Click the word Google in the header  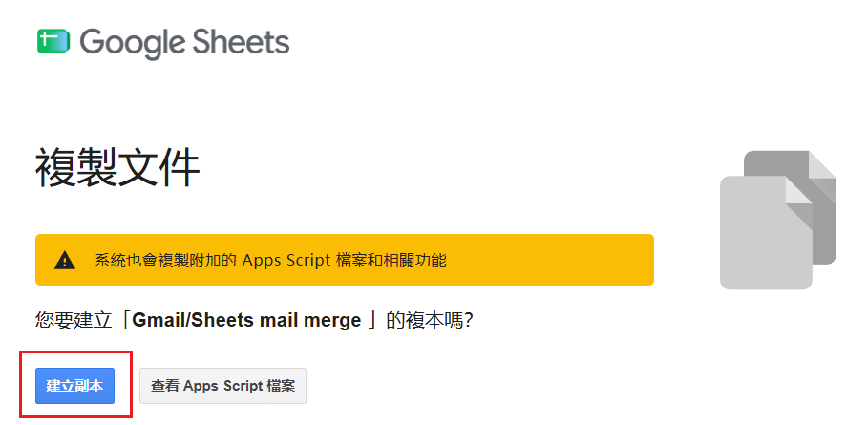[131, 44]
